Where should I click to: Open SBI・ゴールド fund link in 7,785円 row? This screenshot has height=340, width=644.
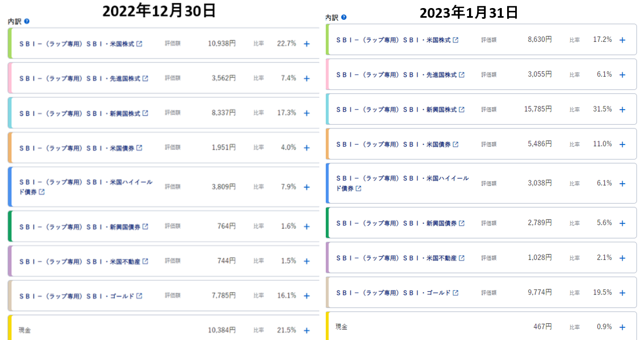tap(77, 296)
